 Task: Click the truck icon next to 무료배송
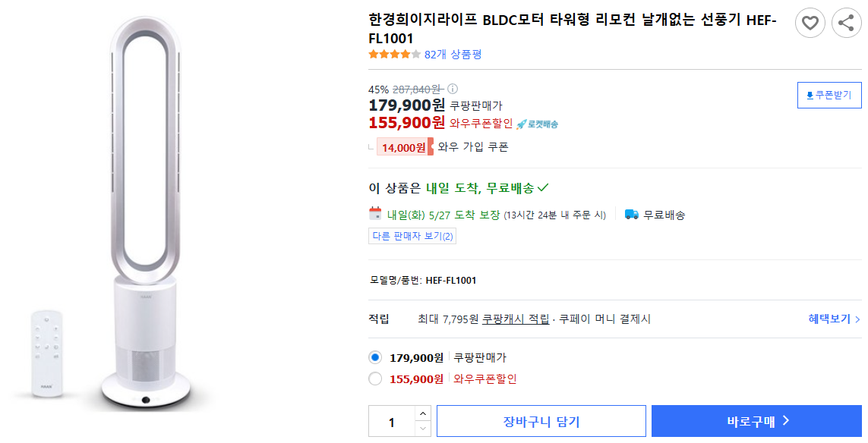point(630,215)
